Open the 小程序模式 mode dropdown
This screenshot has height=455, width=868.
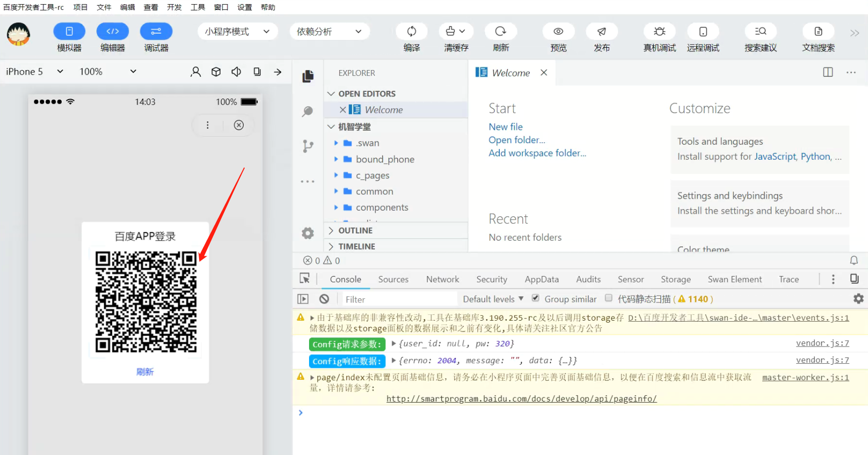click(237, 32)
